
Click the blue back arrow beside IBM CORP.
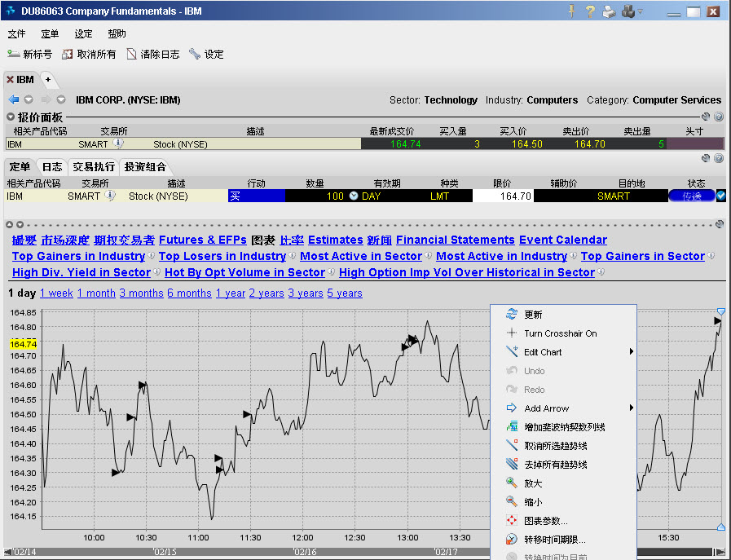[14, 100]
